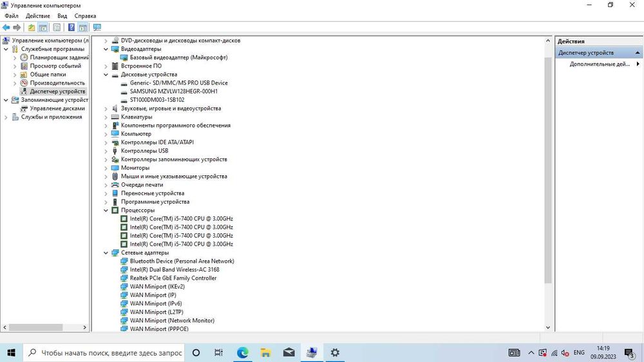Click the properties sheet toolbar icon
The height and width of the screenshot is (362, 644).
[57, 28]
